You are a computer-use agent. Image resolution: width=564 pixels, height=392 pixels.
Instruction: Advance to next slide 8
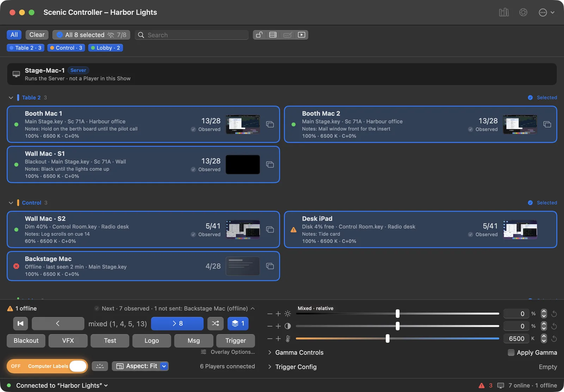pyautogui.click(x=177, y=324)
